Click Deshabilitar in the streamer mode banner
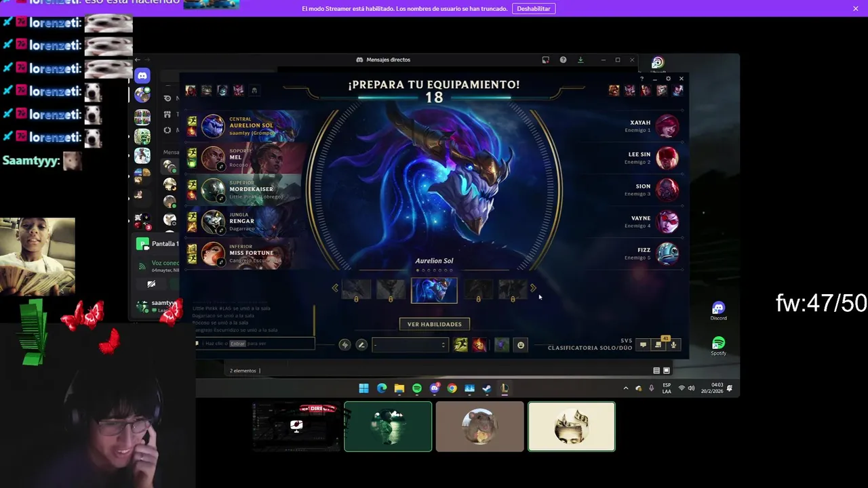This screenshot has height=488, width=868. pos(534,9)
